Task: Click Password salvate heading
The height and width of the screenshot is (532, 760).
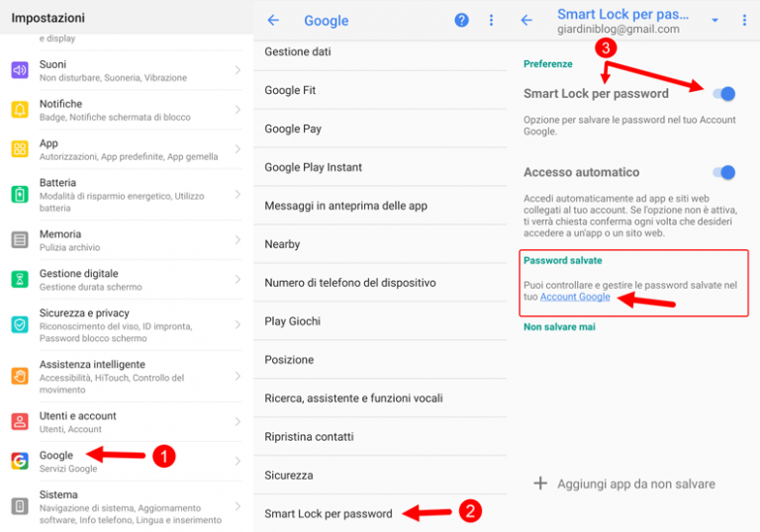Action: tap(563, 261)
